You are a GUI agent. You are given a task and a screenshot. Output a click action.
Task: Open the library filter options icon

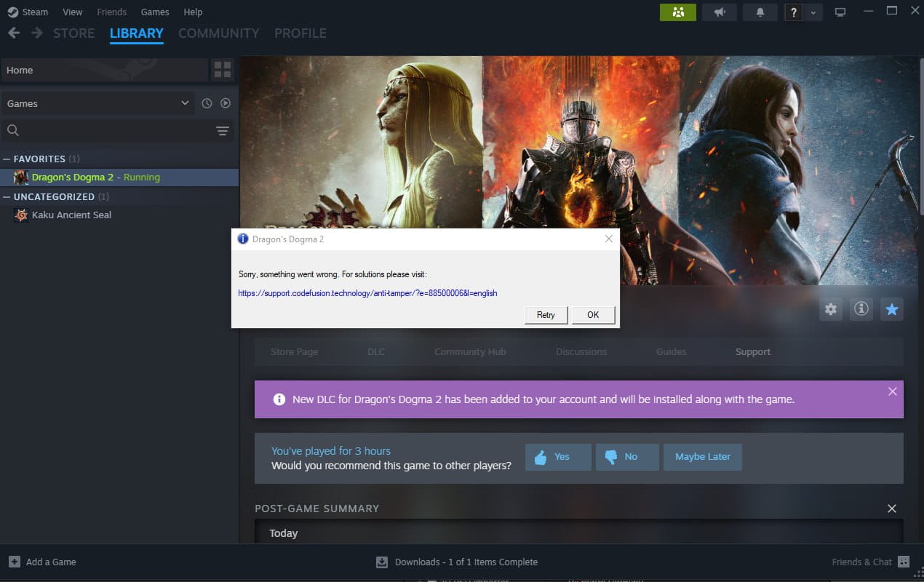tap(223, 131)
